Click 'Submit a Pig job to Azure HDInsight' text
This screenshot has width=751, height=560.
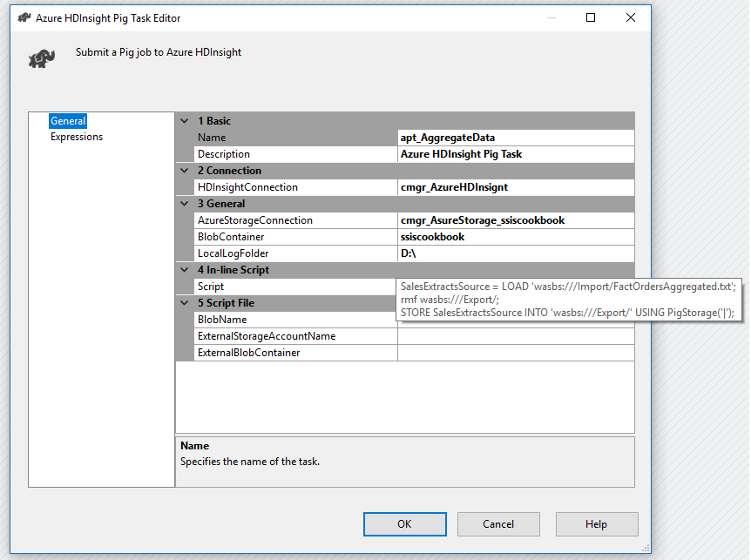click(x=159, y=52)
